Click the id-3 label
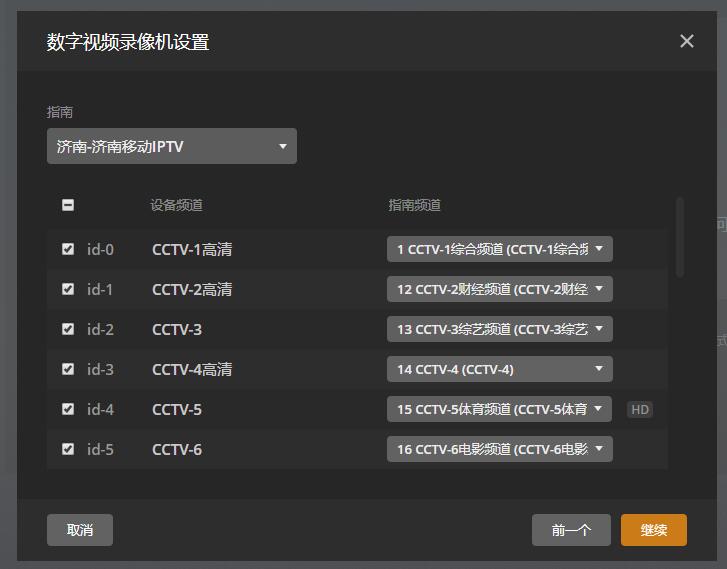The image size is (727, 569). click(x=100, y=369)
